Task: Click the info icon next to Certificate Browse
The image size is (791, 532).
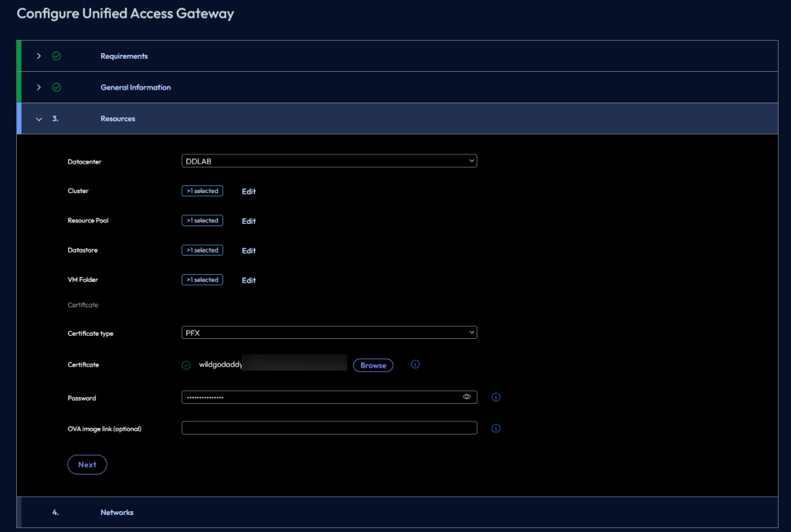Action: [415, 364]
